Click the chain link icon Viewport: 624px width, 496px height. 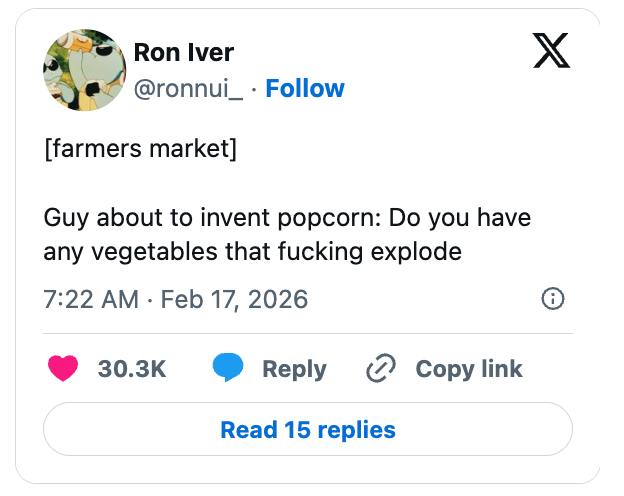[382, 369]
